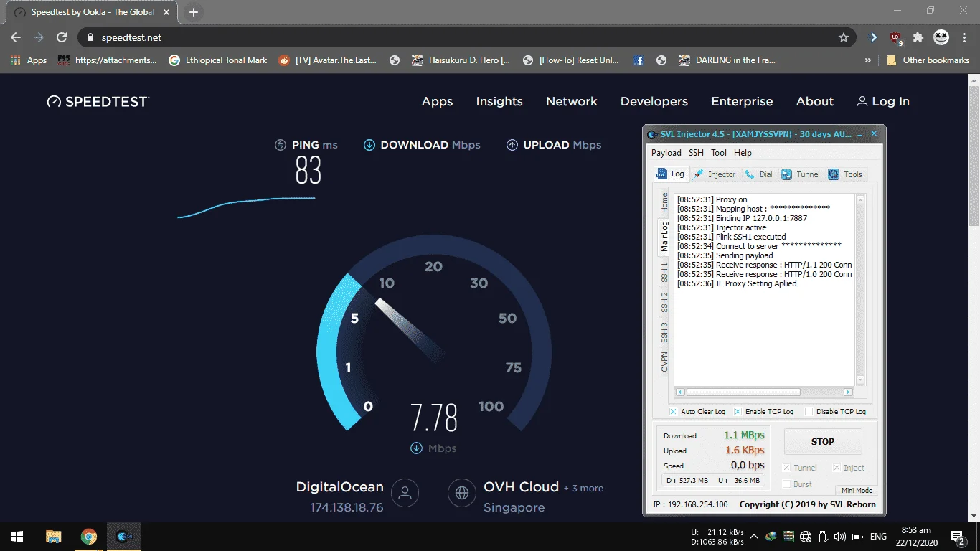Select the SSH 1 vertical tab
This screenshot has height=551, width=980.
click(664, 272)
